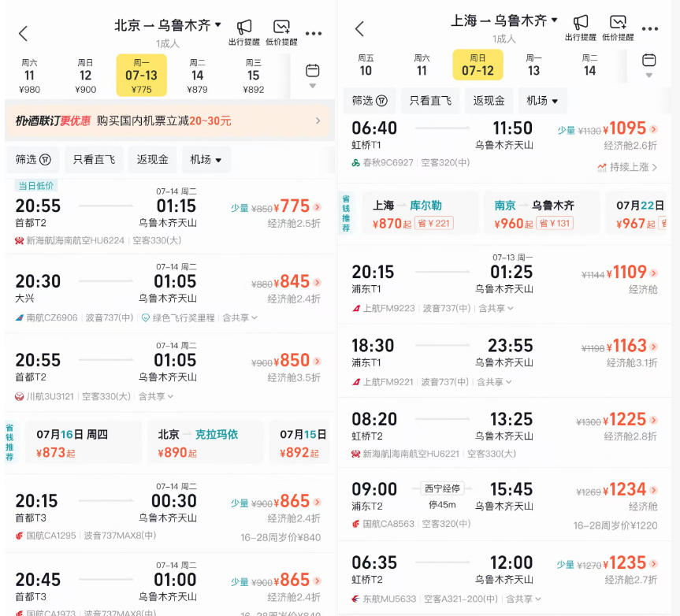Select the 06:40 虹桥T1 春秋9C6927 flight
This screenshot has width=680, height=616.
tap(504, 147)
